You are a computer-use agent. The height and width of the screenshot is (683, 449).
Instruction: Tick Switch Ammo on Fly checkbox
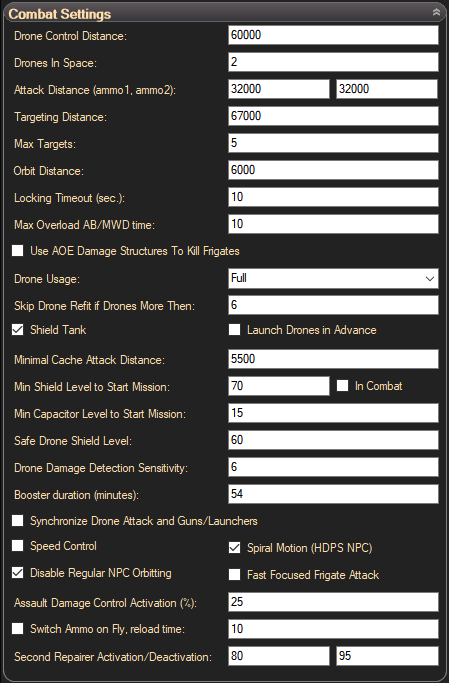17,629
